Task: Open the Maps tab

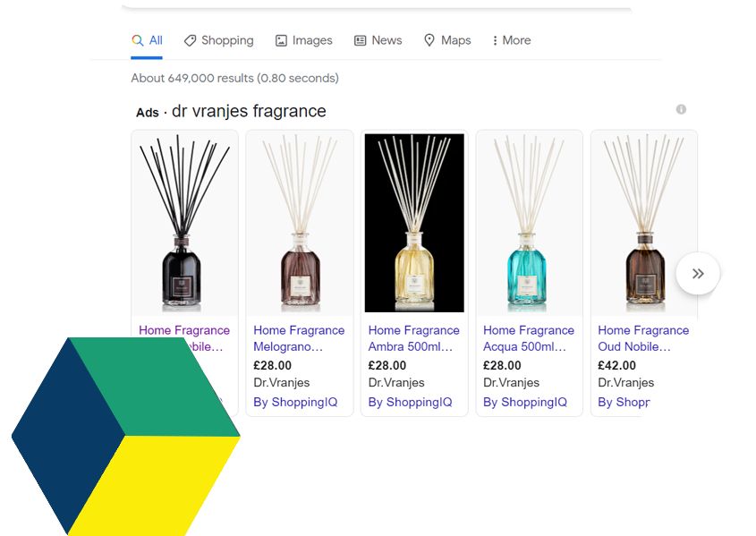Action: pos(447,40)
